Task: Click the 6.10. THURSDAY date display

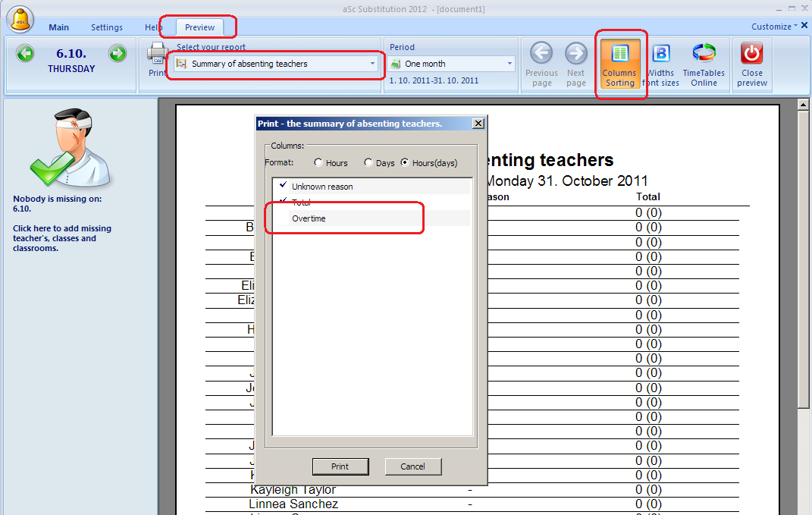Action: 71,60
